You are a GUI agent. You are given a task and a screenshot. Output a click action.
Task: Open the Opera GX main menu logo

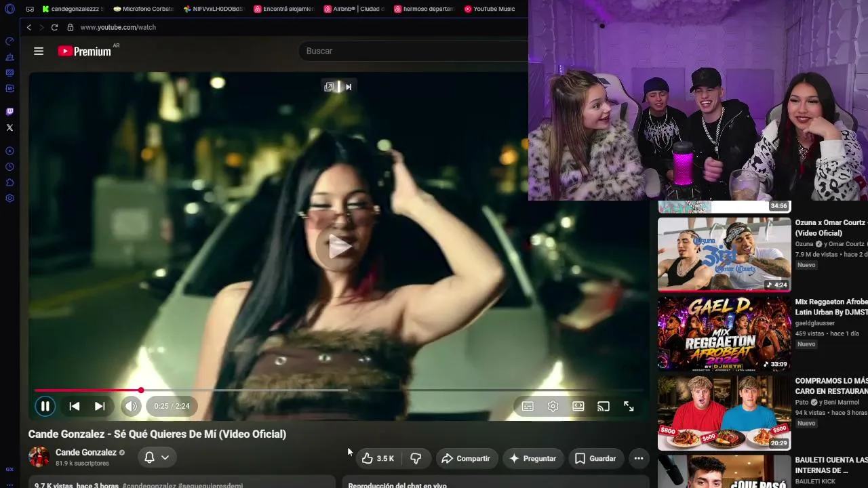click(x=9, y=9)
